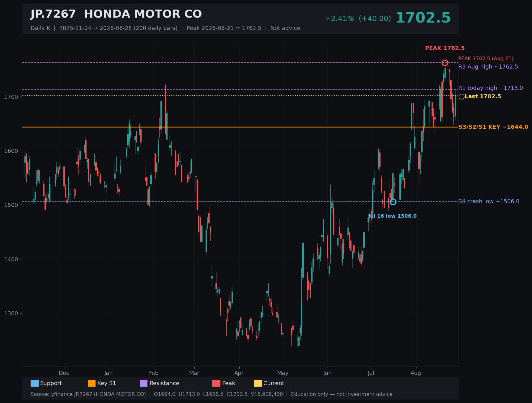Viewport: 532px width, 403px height.
Task: Click the 1300 price axis label
Action: (x=11, y=313)
